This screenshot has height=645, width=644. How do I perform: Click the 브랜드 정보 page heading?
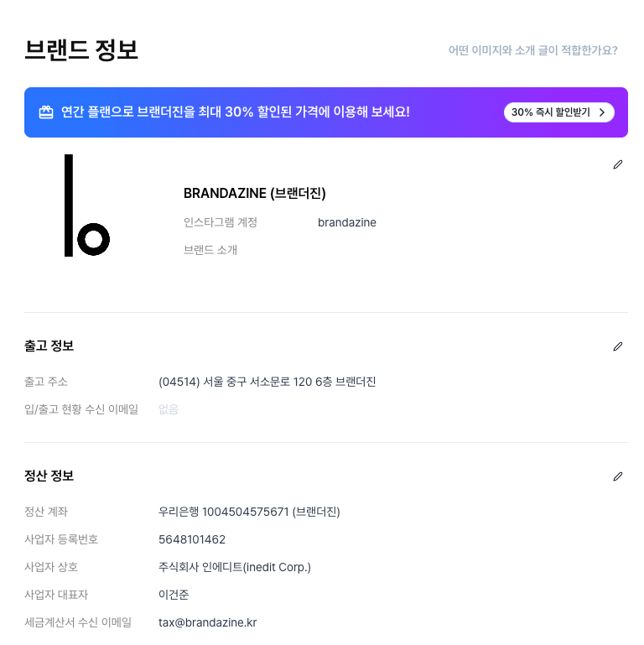(81, 50)
